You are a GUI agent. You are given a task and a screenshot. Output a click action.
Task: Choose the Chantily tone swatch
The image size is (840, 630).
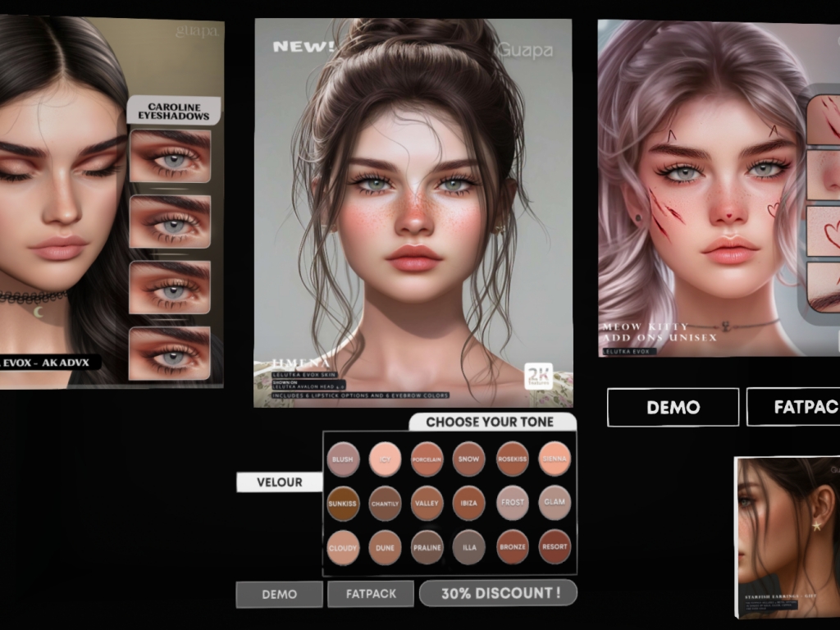[385, 504]
